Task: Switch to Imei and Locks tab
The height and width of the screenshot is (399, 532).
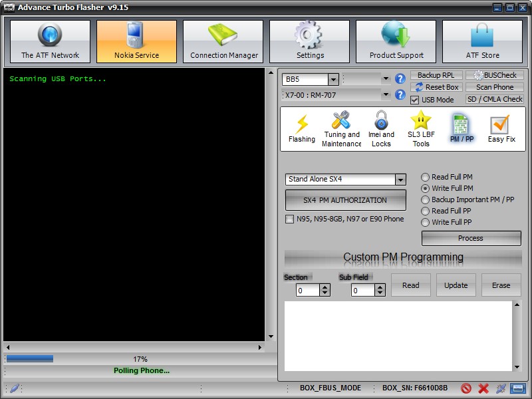Action: coord(381,129)
